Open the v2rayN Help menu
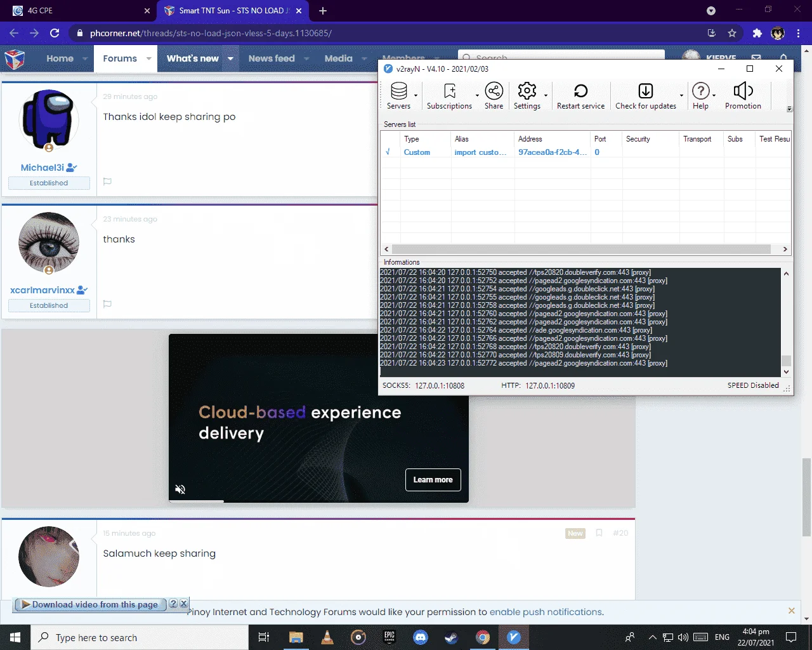 point(700,96)
